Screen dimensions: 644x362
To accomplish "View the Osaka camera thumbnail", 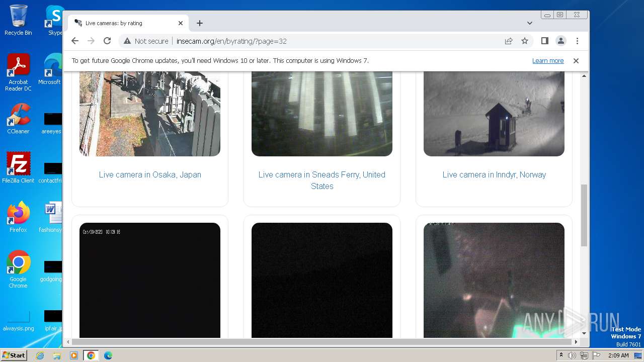I will pos(150,114).
